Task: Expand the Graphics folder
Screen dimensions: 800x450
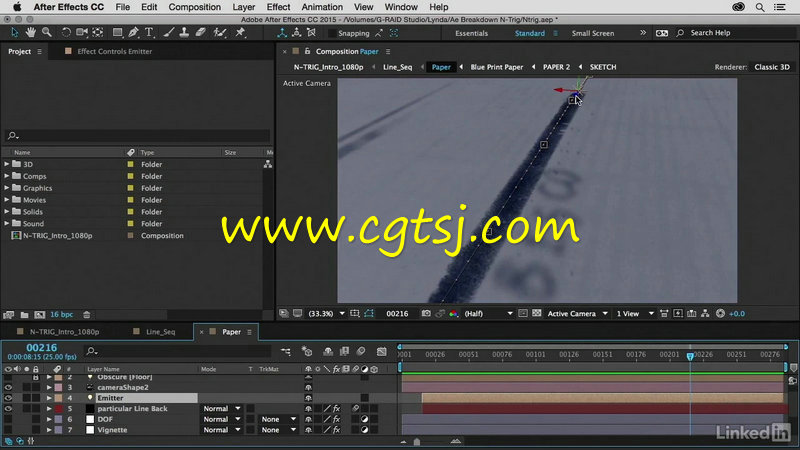Action: pyautogui.click(x=7, y=187)
